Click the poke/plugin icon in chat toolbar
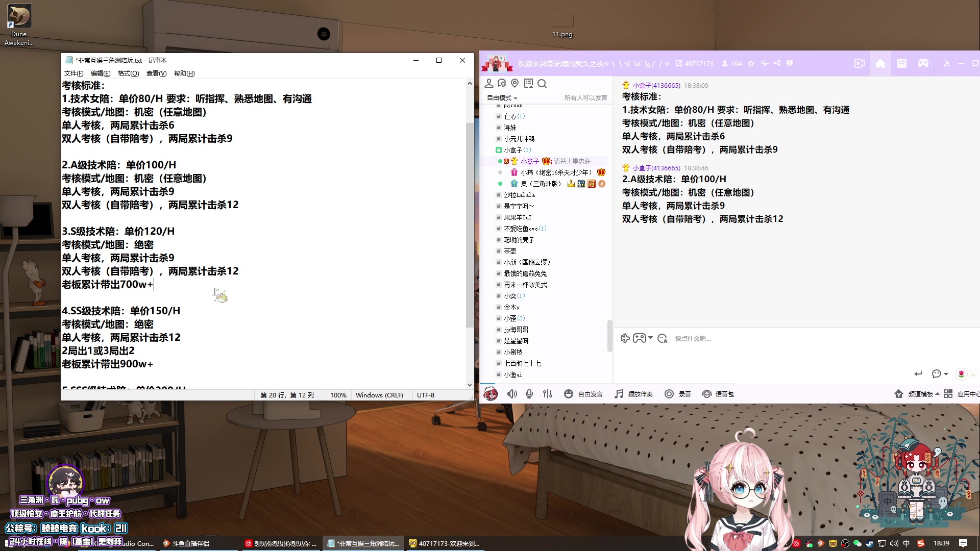This screenshot has height=551, width=980. [x=625, y=338]
